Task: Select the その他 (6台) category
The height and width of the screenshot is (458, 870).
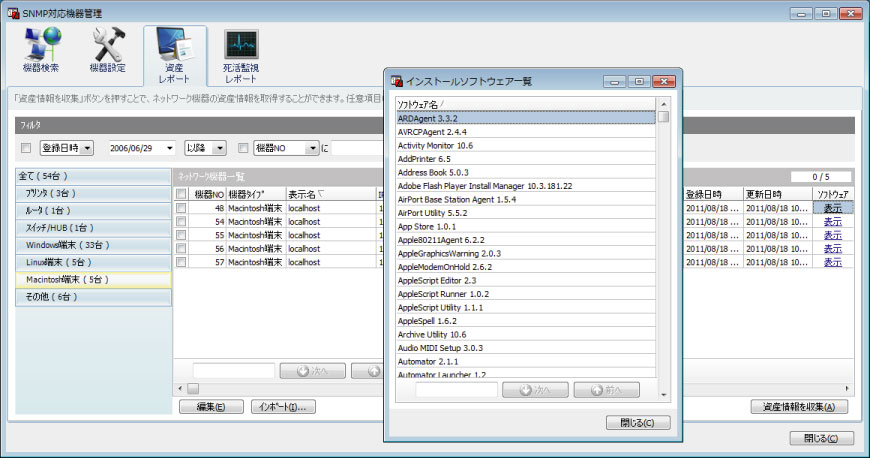Action: pos(93,296)
